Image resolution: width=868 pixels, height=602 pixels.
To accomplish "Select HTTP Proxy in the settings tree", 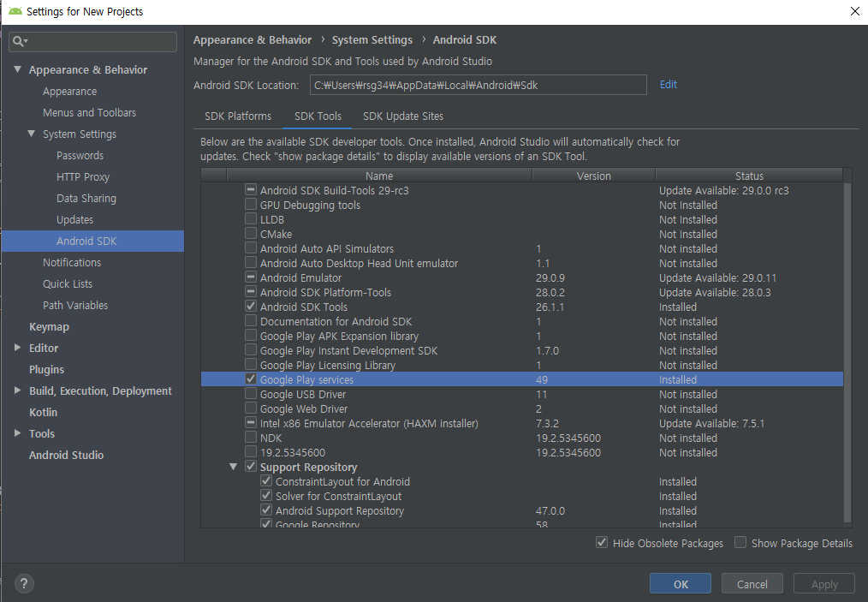I will pyautogui.click(x=83, y=176).
